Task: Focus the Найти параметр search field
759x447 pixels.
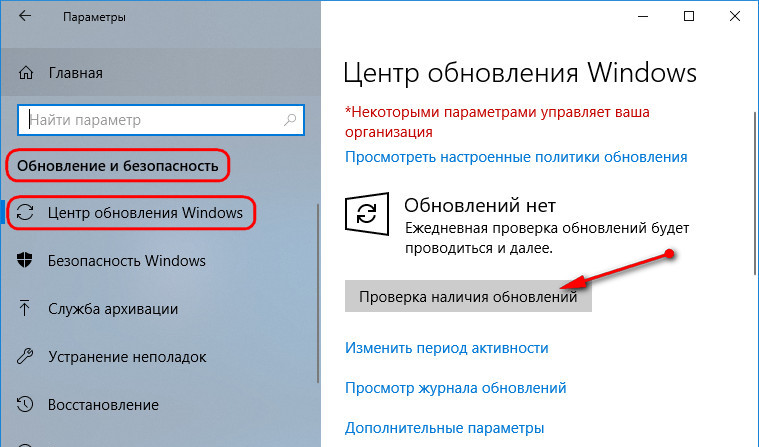Action: (161, 120)
